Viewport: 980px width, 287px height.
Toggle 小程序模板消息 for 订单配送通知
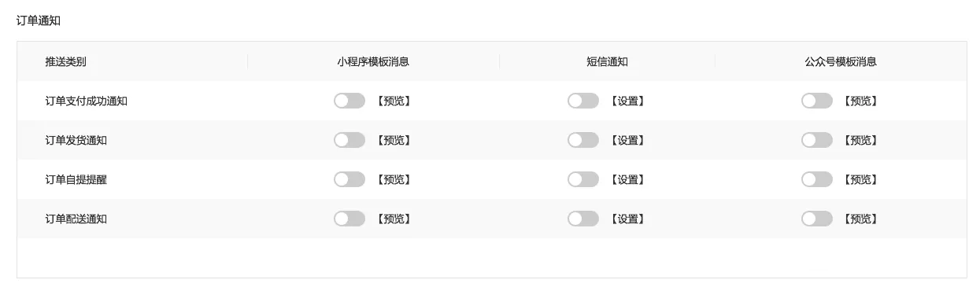pos(349,219)
